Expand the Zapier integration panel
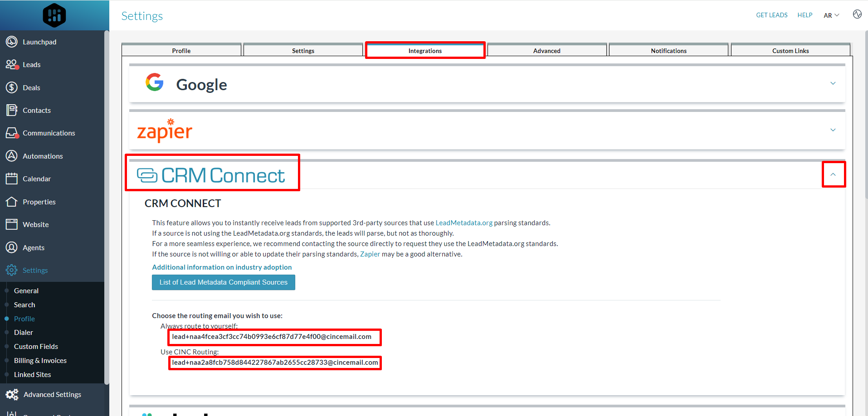 click(833, 130)
